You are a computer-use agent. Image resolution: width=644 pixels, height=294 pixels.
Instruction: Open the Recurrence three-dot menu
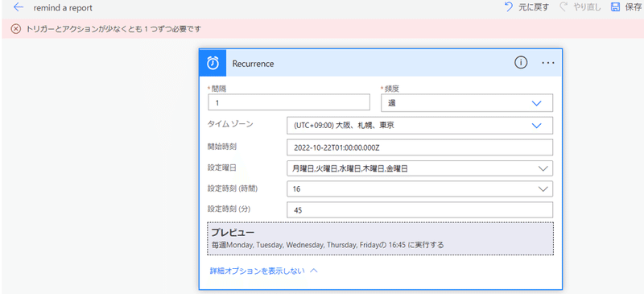(x=548, y=63)
